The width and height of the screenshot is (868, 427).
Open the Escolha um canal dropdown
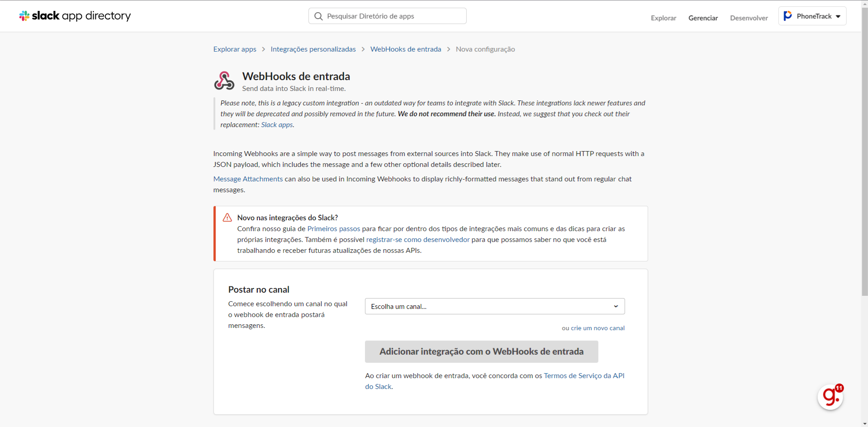point(495,306)
